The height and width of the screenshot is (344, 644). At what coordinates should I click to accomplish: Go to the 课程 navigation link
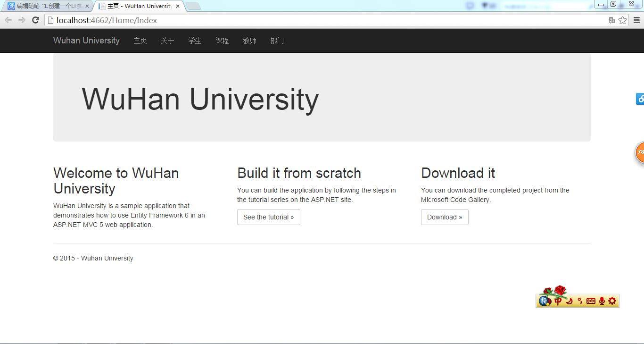click(222, 41)
